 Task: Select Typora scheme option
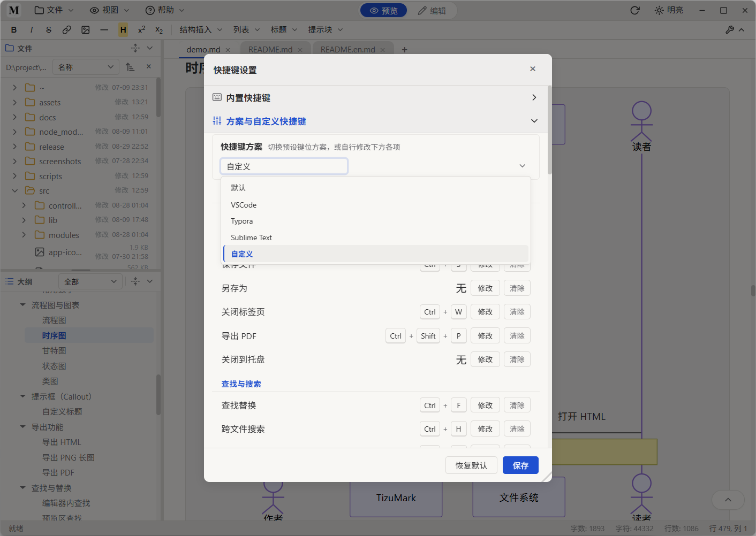coord(376,221)
